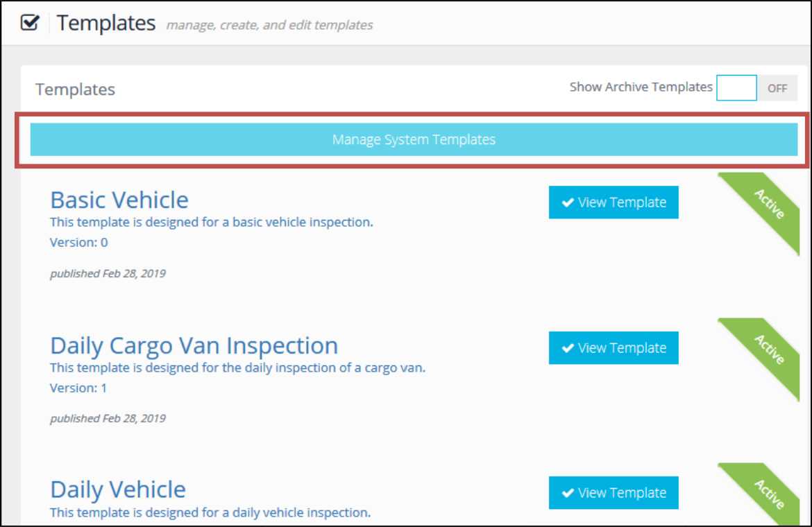Viewport: 812px width, 527px height.
Task: Click checkmark icon in Daily Vehicle View Template
Action: point(568,493)
